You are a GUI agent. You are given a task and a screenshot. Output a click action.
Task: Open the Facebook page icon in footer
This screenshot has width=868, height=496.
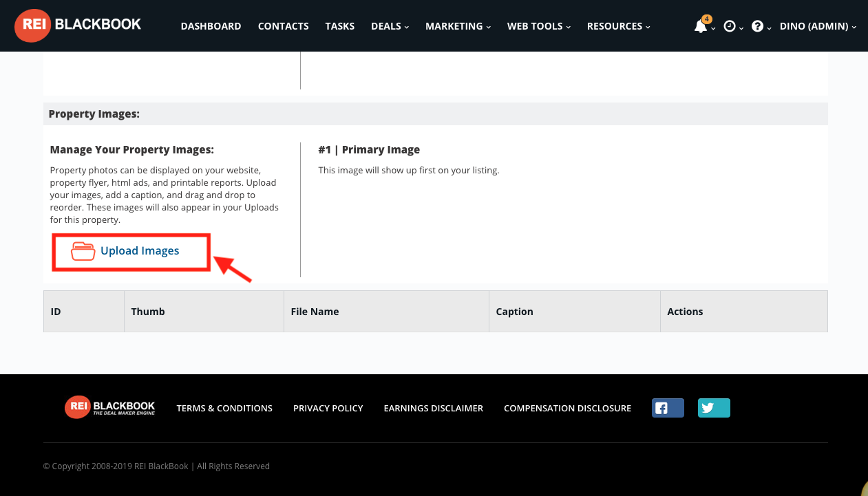pos(668,408)
